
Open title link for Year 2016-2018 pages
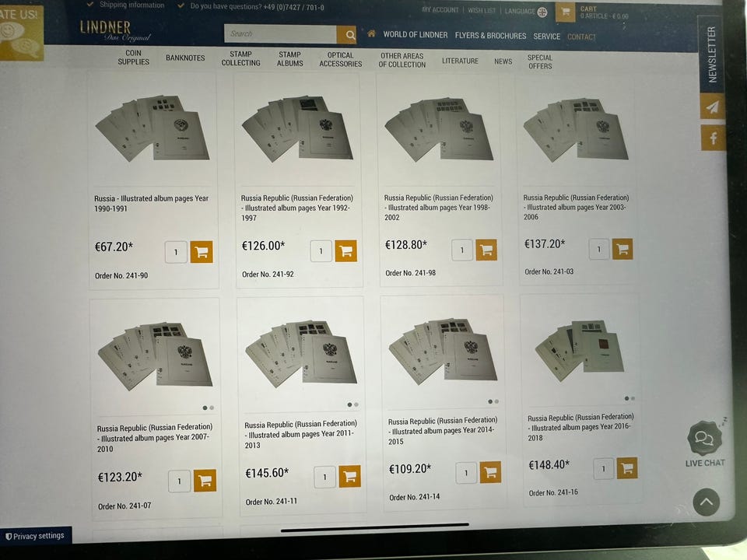click(x=580, y=427)
